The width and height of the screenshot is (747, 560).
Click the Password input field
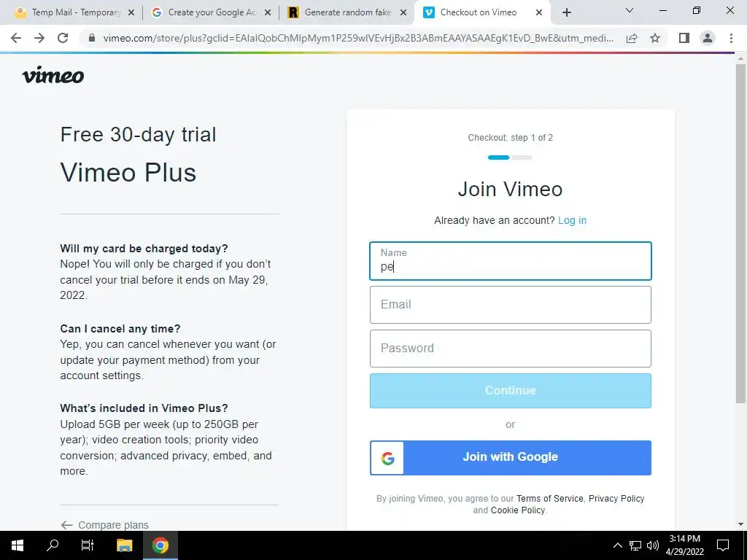pyautogui.click(x=510, y=349)
